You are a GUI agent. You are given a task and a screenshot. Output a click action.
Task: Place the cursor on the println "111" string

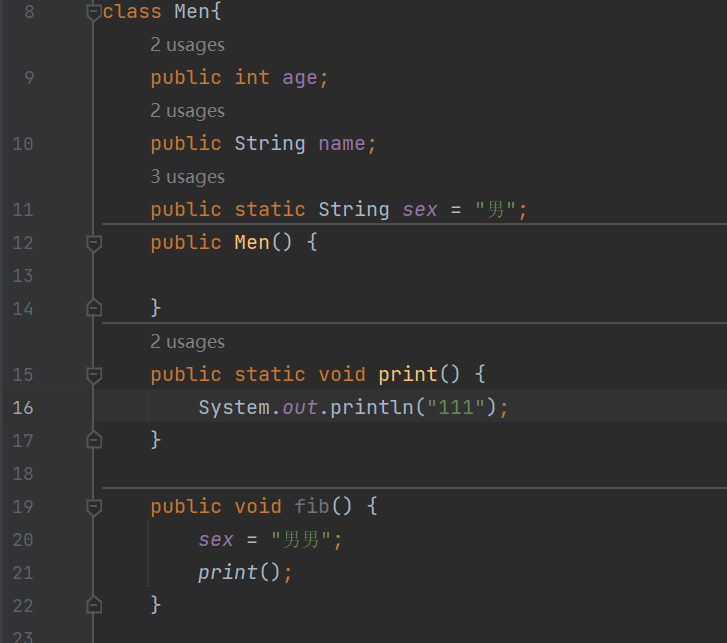(x=456, y=408)
